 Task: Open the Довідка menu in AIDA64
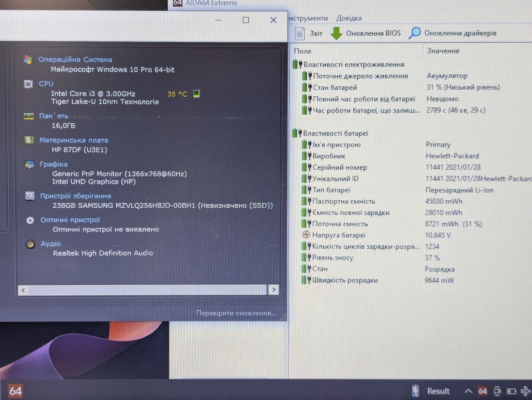click(349, 18)
